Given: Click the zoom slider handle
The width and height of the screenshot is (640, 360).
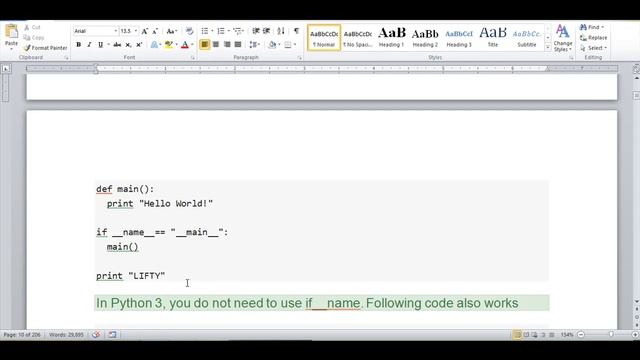Looking at the screenshot, I should click(611, 335).
